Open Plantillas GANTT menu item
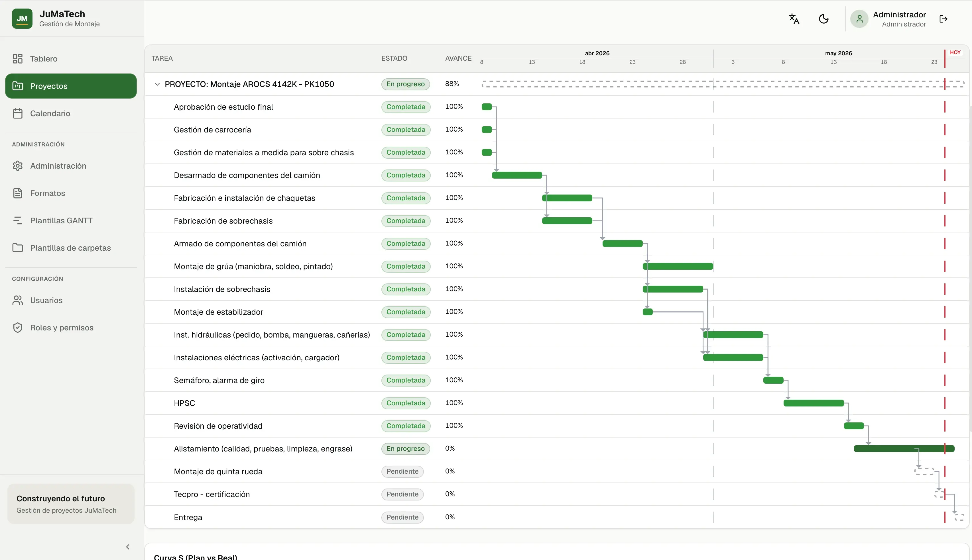972x560 pixels. coord(71,220)
